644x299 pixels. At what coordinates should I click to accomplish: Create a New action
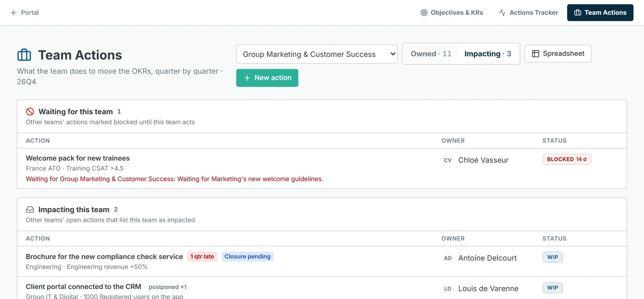pyautogui.click(x=267, y=78)
